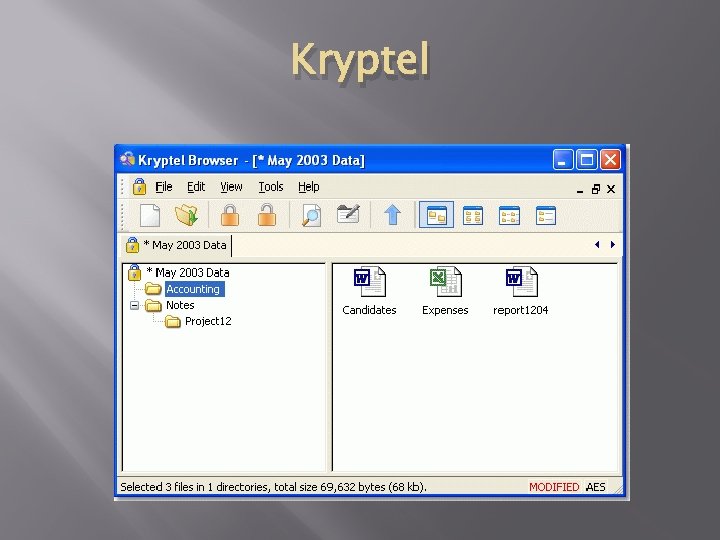Screen dimensions: 720x540
Task: Restore the inner document window
Action: [x=596, y=189]
